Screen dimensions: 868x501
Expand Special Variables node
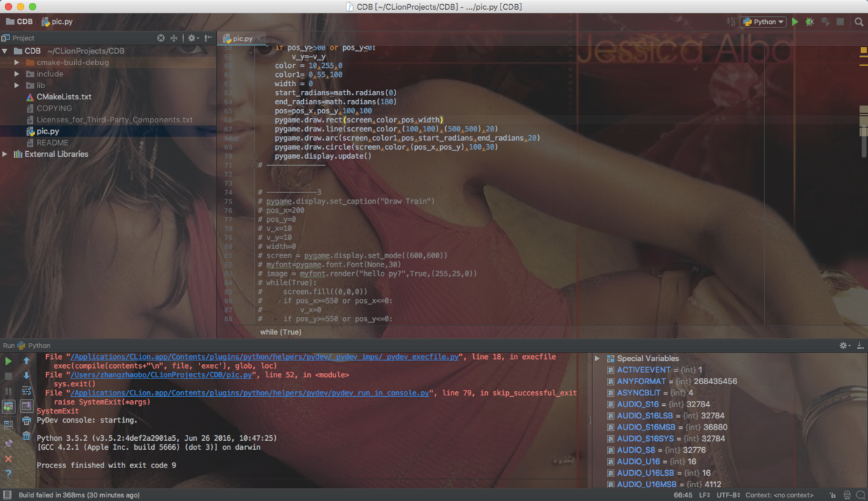point(597,358)
